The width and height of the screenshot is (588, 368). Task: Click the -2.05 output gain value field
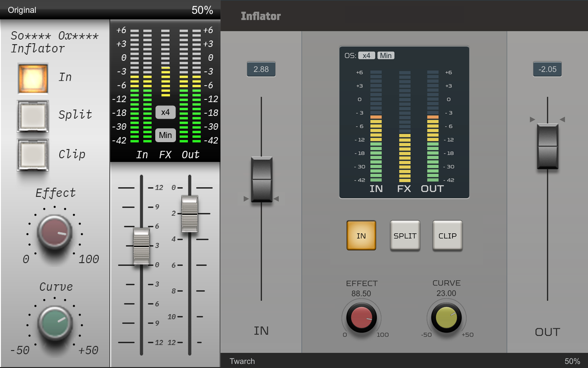tap(547, 69)
